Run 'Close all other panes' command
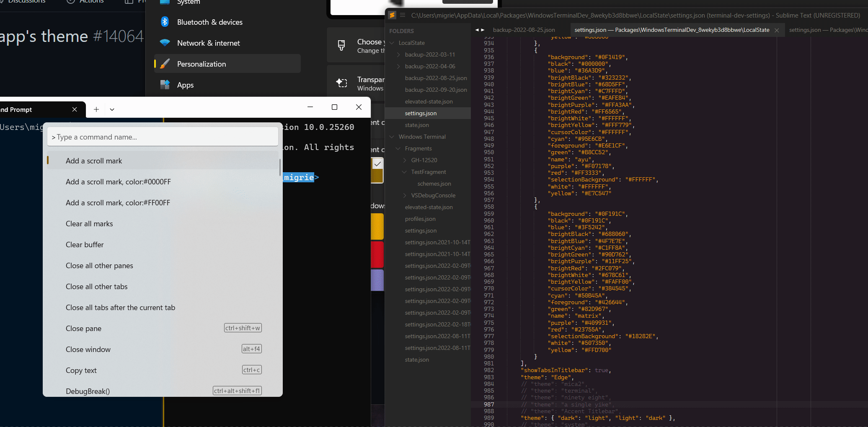The height and width of the screenshot is (427, 868). click(x=163, y=266)
